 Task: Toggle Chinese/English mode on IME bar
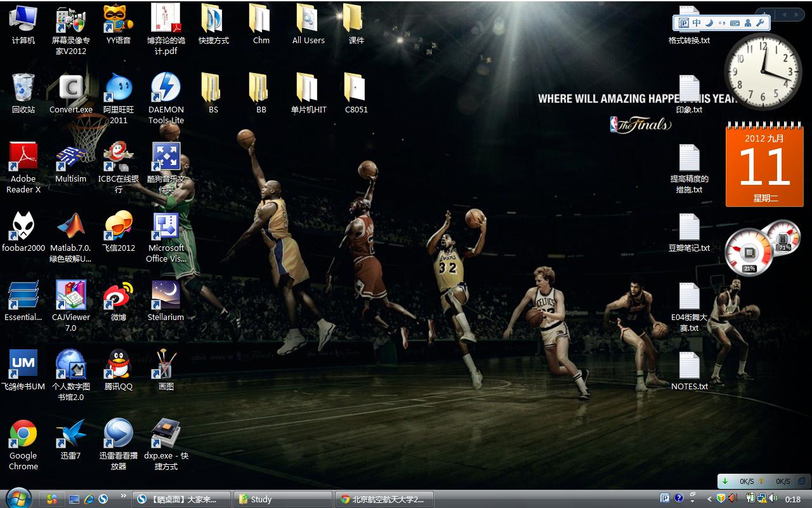point(697,23)
